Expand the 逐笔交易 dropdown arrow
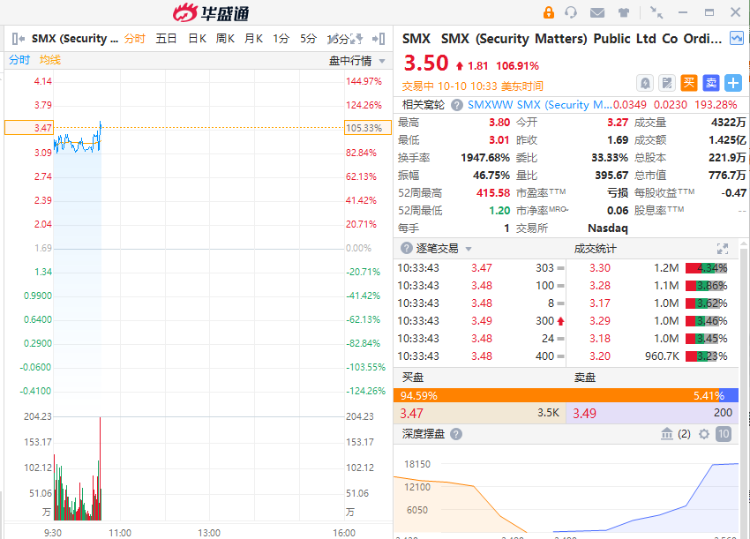 coord(468,249)
